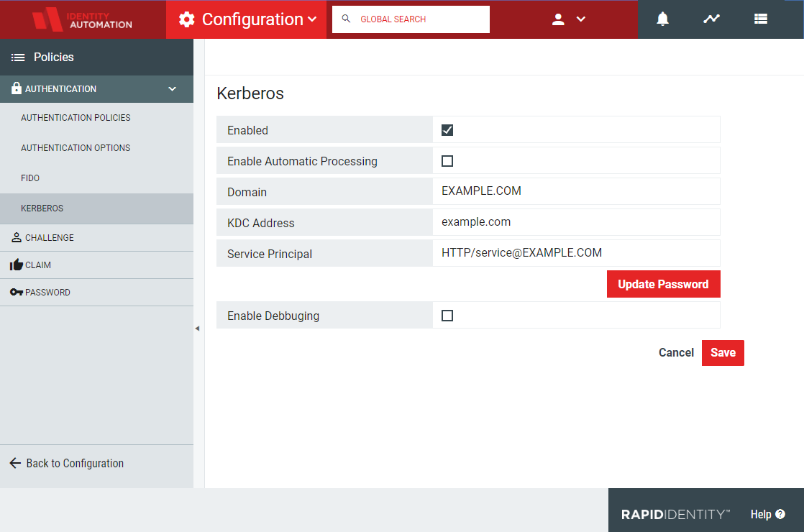Screen dimensions: 804x532
Task: Click the Cancel button
Action: pyautogui.click(x=676, y=352)
